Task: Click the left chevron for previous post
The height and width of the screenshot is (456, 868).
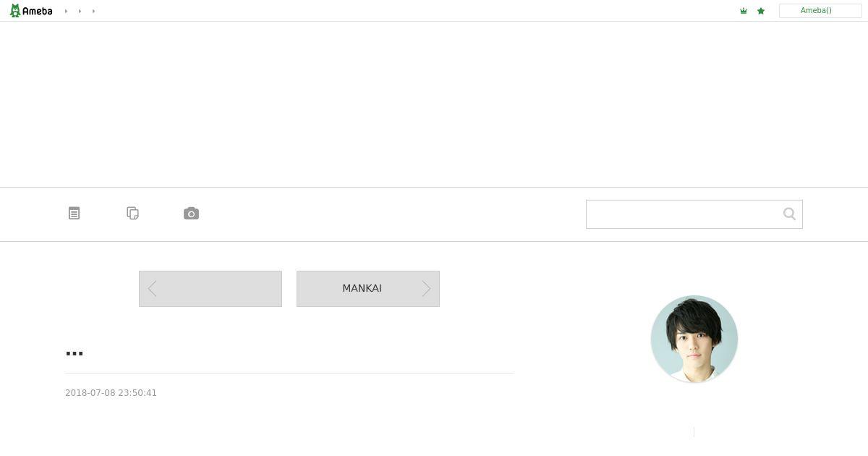Action: pyautogui.click(x=152, y=289)
